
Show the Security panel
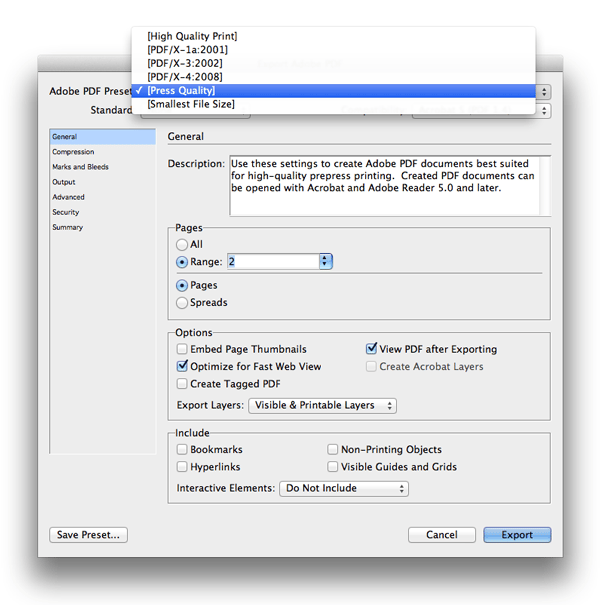103,212
